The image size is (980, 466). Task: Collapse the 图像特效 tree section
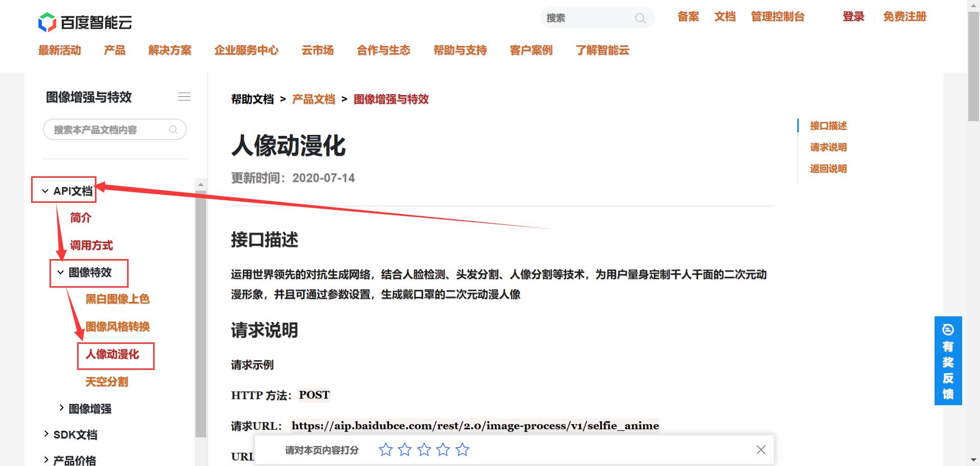(x=60, y=272)
